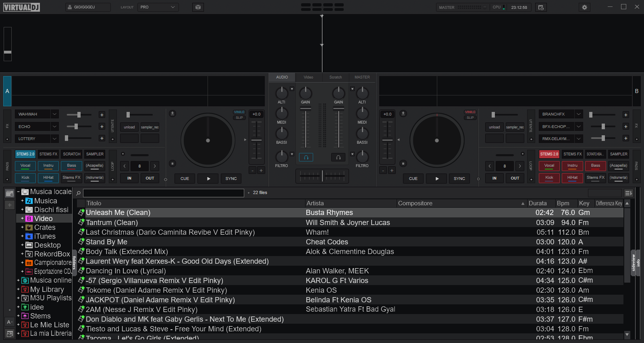Toggle SLIP mode on left deck
Screen dimensions: 644x343
tap(239, 118)
